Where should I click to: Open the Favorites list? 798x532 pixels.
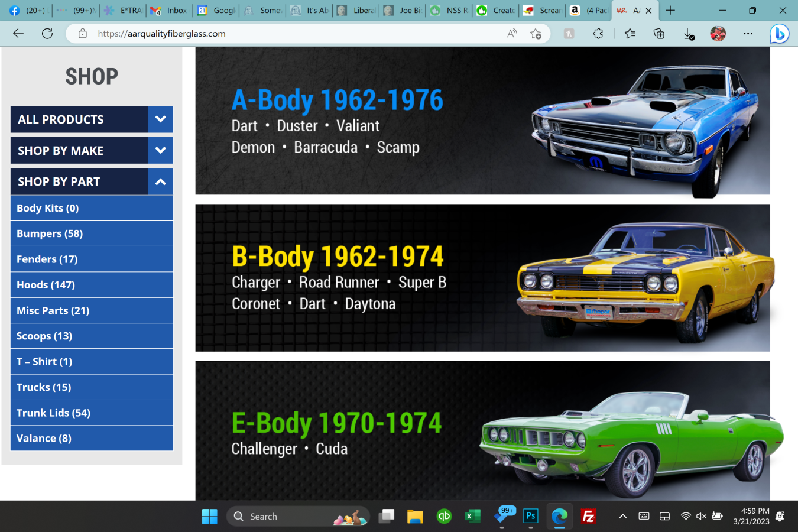click(x=630, y=34)
